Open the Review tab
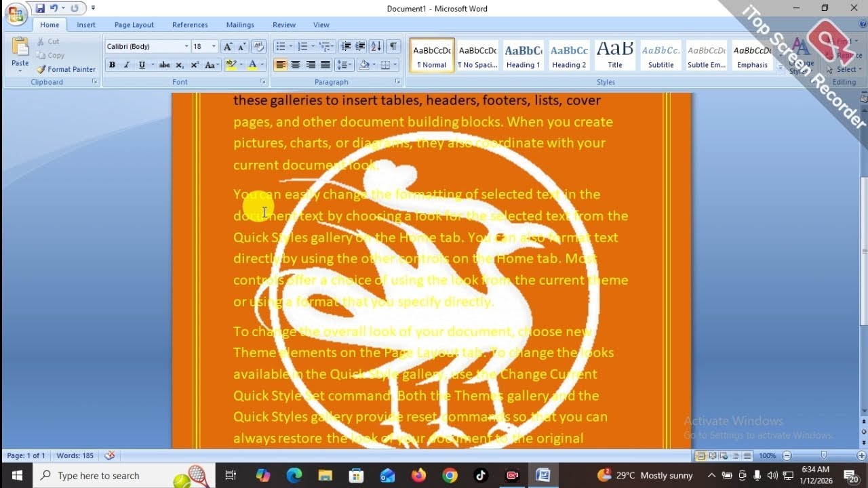Screen dimensions: 868x488 284,25
